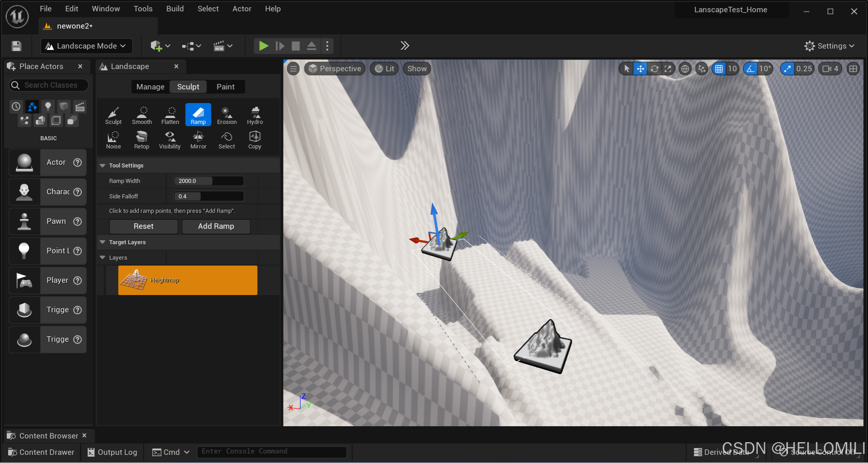Viewport: 868px width, 463px height.
Task: Switch to the Manage tab
Action: tap(150, 87)
